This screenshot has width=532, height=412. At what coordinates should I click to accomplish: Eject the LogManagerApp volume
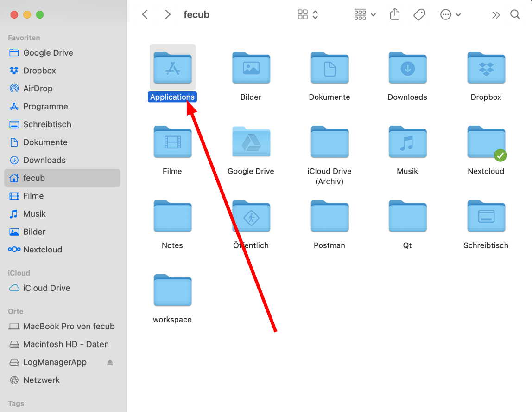point(110,362)
